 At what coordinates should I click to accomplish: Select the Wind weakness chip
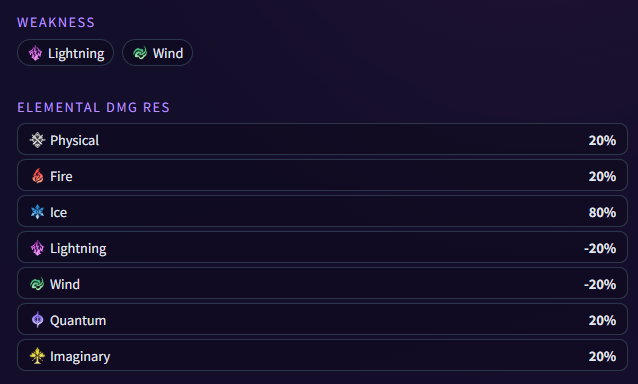[157, 52]
